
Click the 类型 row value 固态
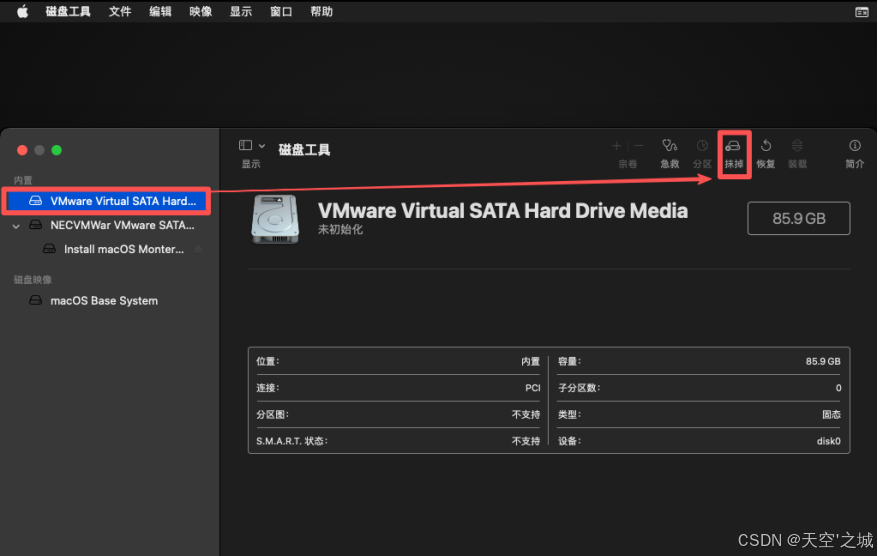pyautogui.click(x=832, y=414)
